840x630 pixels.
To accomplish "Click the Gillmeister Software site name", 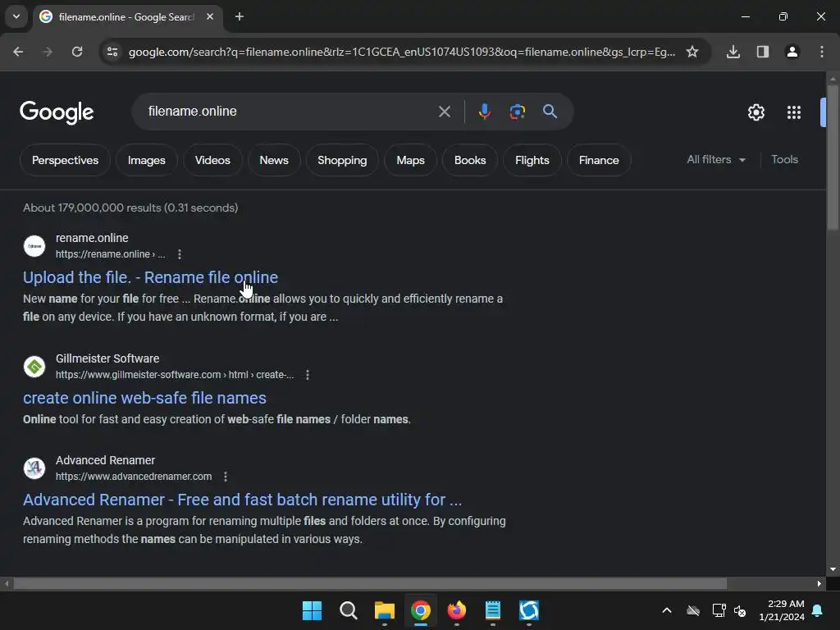I will click(107, 358).
